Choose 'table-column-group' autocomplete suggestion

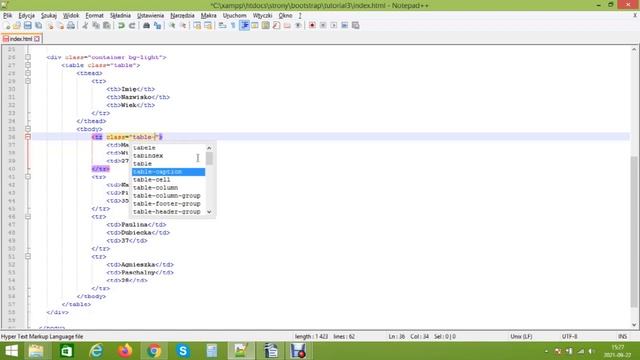coord(168,196)
